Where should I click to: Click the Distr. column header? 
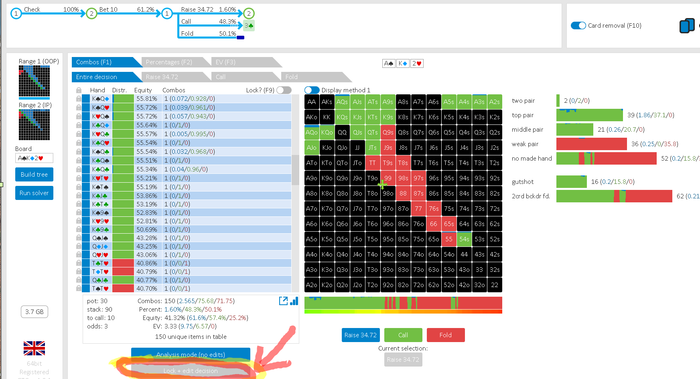point(120,90)
